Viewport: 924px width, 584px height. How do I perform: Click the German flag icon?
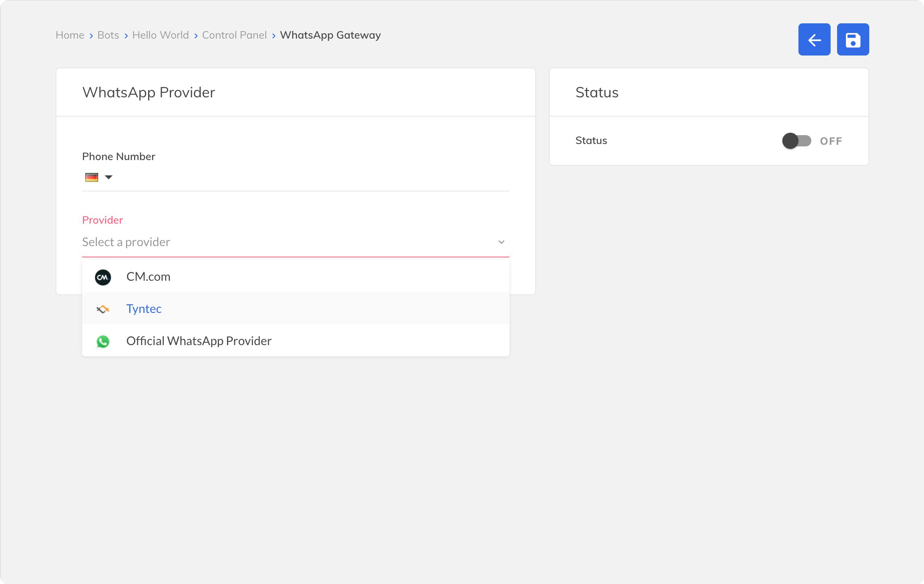92,177
